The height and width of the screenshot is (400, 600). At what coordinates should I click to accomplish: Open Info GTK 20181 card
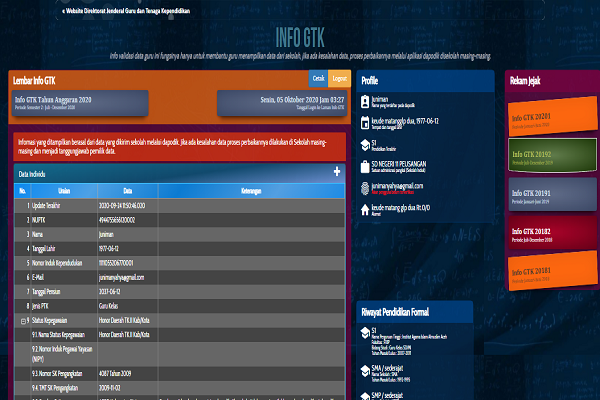pos(553,271)
